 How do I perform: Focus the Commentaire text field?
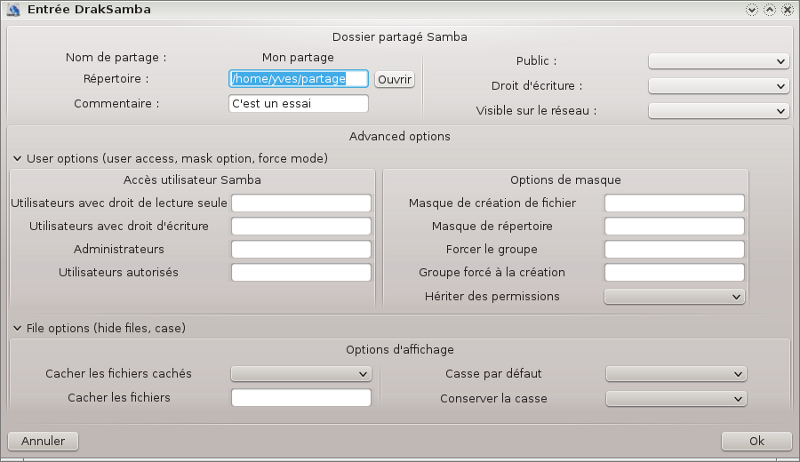click(298, 103)
